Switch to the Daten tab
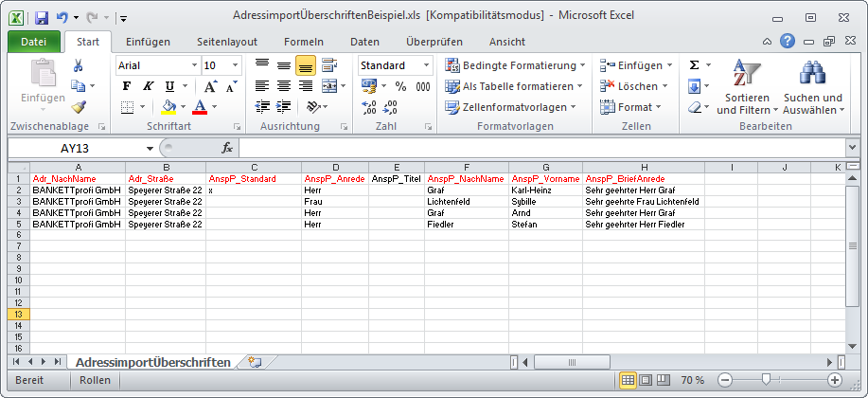The height and width of the screenshot is (398, 868). [364, 42]
